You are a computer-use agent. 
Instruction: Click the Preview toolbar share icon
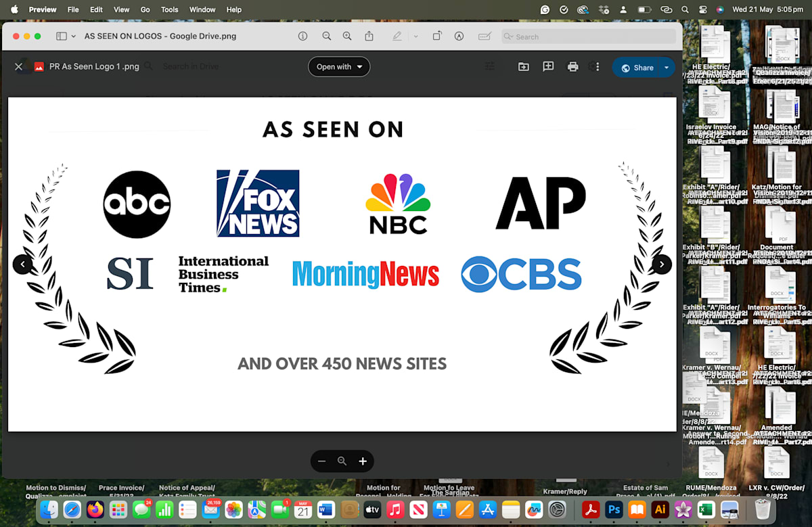(x=369, y=36)
